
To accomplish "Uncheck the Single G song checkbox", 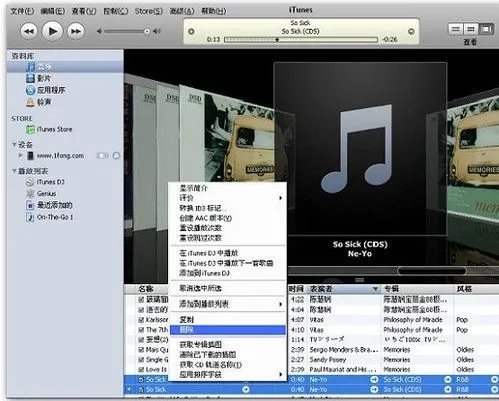I will tap(141, 360).
